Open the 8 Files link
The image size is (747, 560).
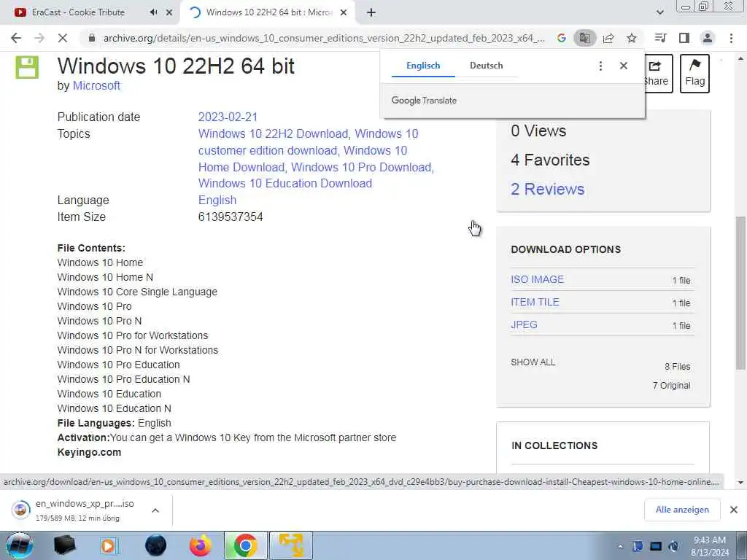[x=678, y=367]
